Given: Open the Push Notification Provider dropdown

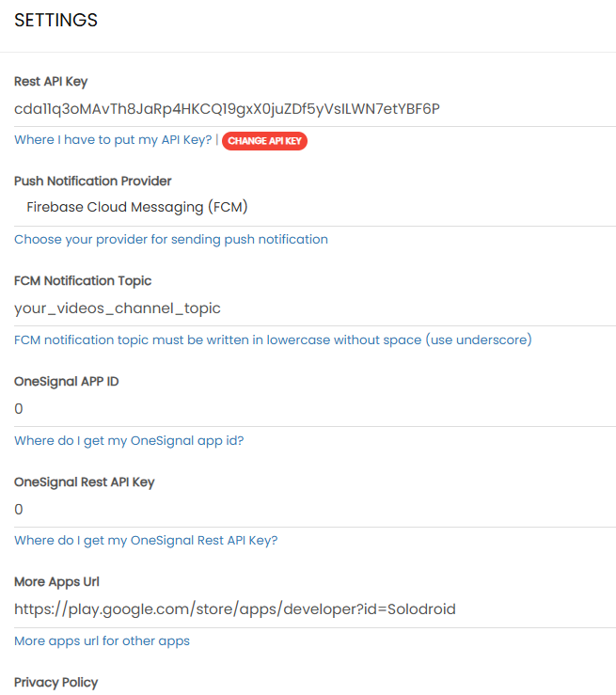Looking at the screenshot, I should pos(315,207).
